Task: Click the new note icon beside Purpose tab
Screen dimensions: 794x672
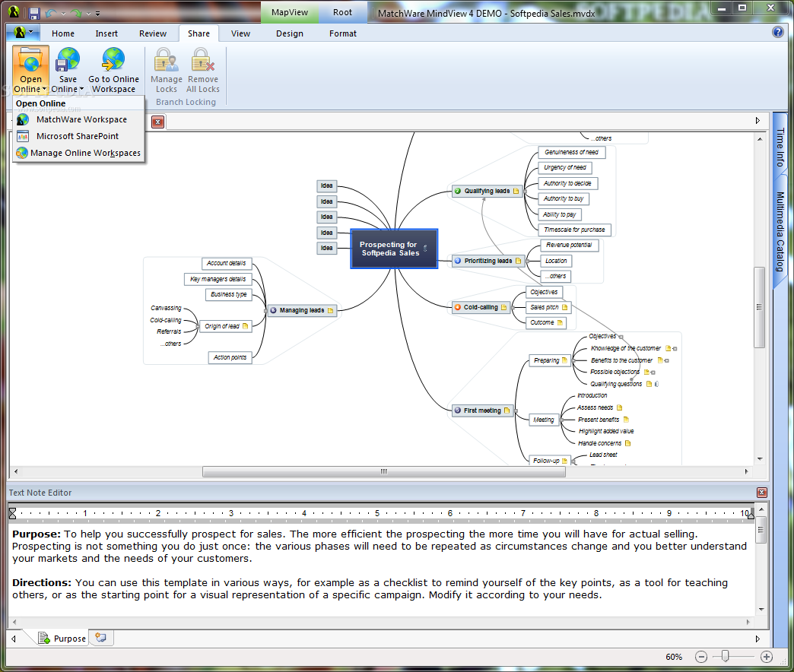Action: point(100,638)
